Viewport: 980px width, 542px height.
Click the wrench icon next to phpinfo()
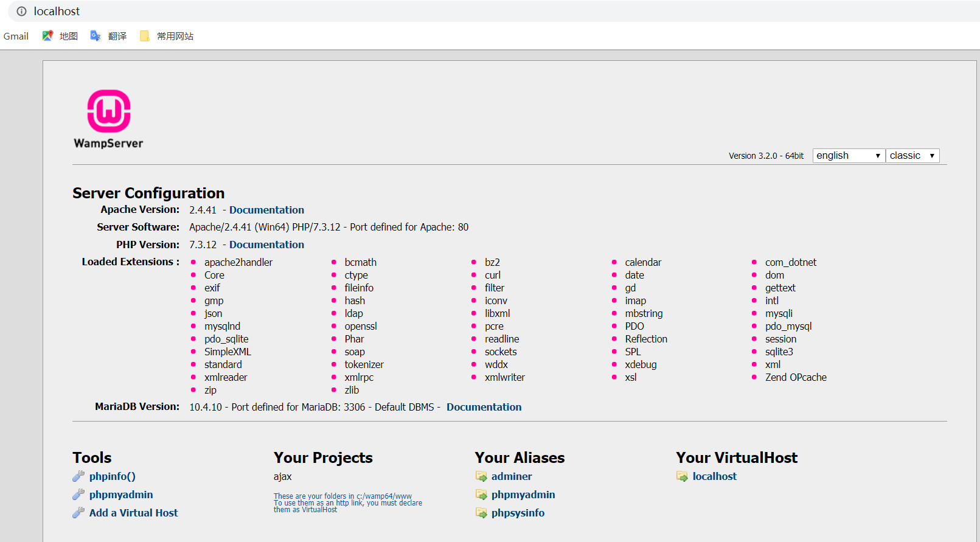[78, 476]
